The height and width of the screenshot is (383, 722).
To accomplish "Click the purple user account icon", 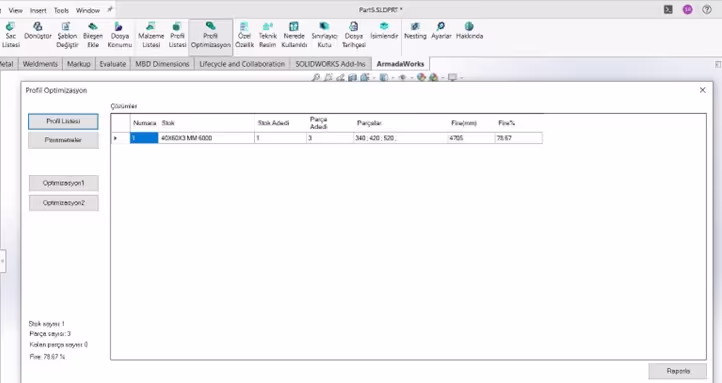I will [x=687, y=9].
